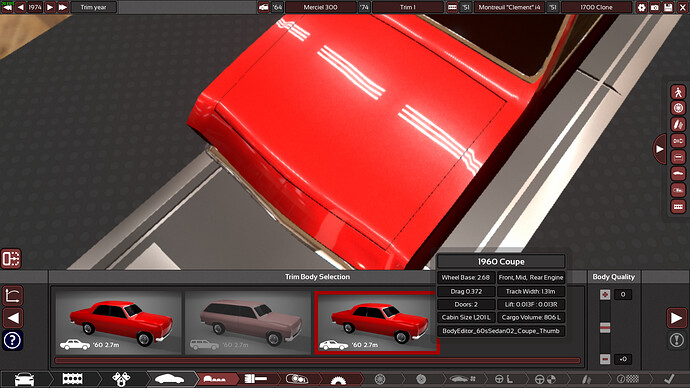690x388 pixels.
Task: Click the 1974 year field
Action: [35, 7]
